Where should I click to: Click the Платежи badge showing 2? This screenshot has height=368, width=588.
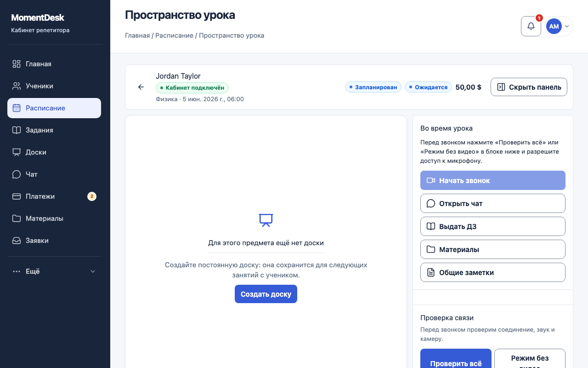(x=92, y=196)
